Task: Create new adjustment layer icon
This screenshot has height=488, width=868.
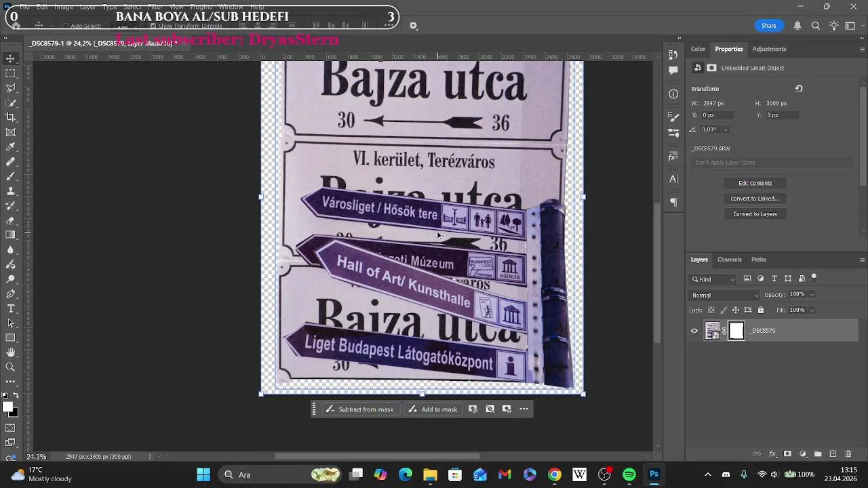Action: click(803, 454)
